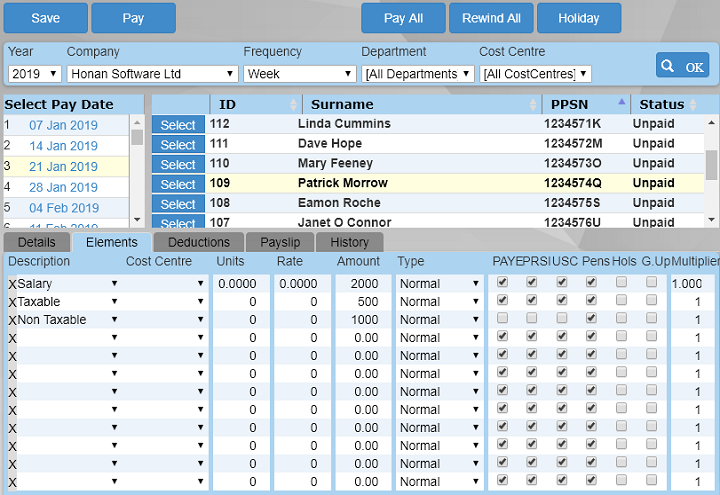720x495 pixels.
Task: Click the PPSN column sort arrow
Action: (621, 104)
